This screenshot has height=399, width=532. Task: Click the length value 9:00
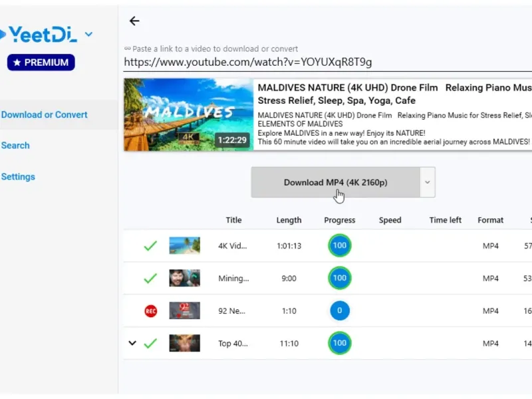coord(289,279)
